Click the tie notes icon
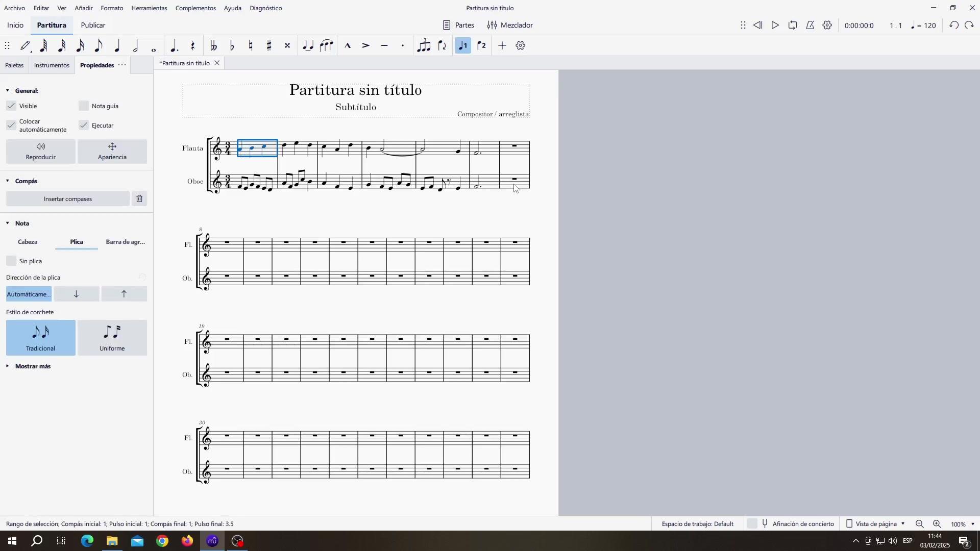The width and height of the screenshot is (980, 551). click(x=308, y=46)
